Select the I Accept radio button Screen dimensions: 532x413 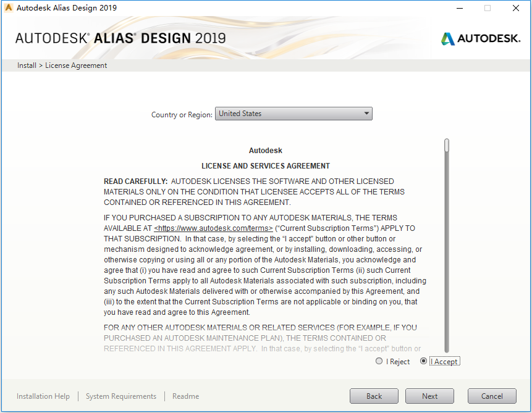pos(423,361)
